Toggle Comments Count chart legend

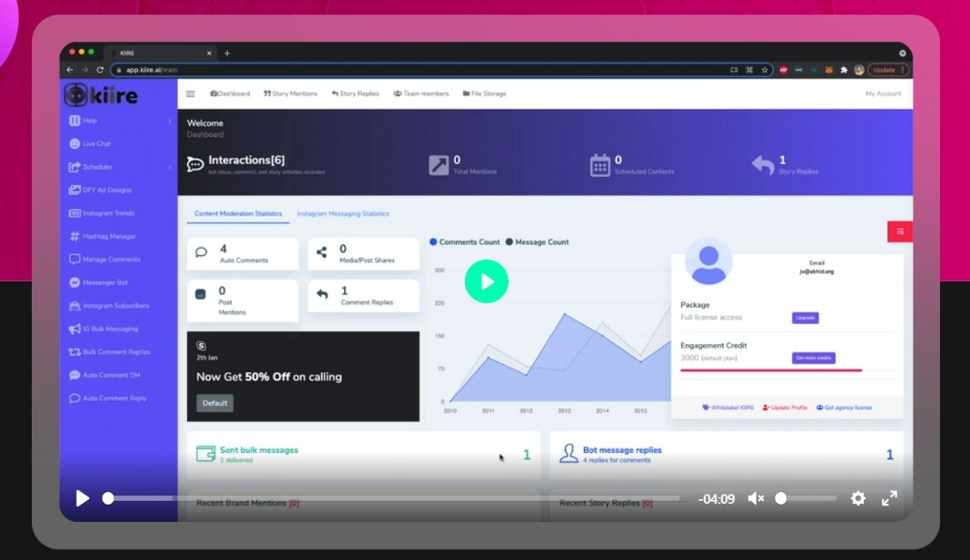(x=465, y=242)
